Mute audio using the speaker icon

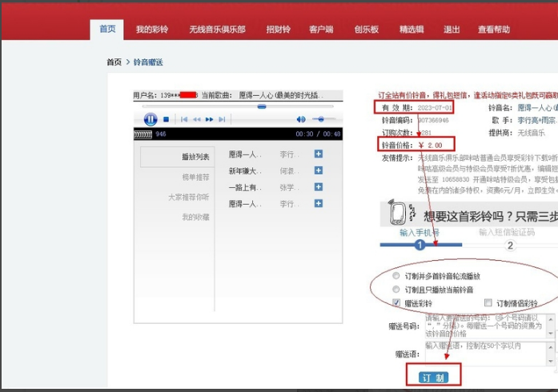click(x=301, y=119)
